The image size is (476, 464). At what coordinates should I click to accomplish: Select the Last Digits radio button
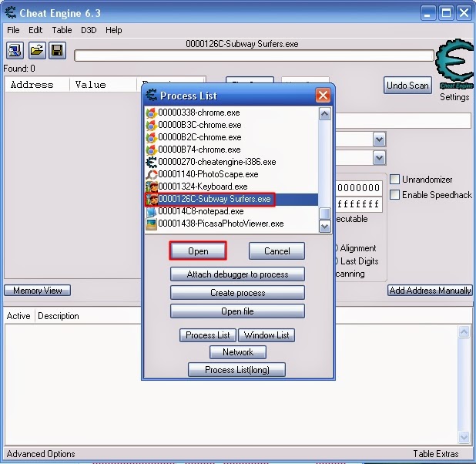[336, 261]
